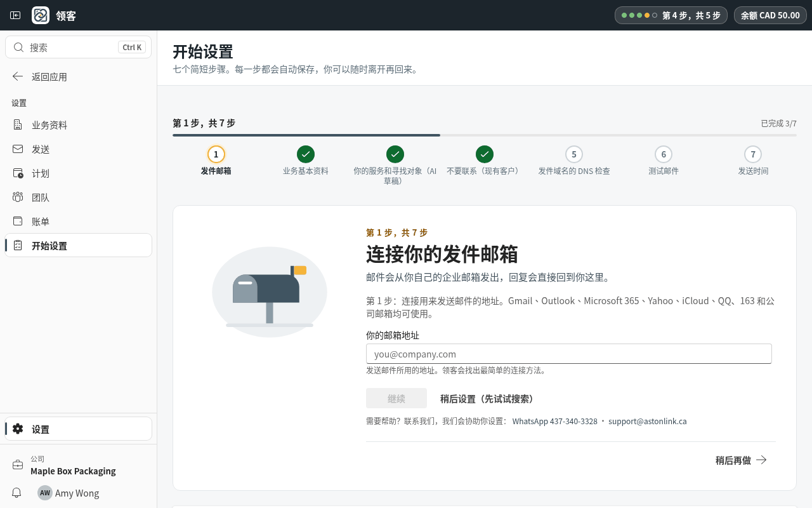This screenshot has width=812, height=508.
Task: Collapse the sidebar with the panel toggle icon
Action: [x=15, y=15]
